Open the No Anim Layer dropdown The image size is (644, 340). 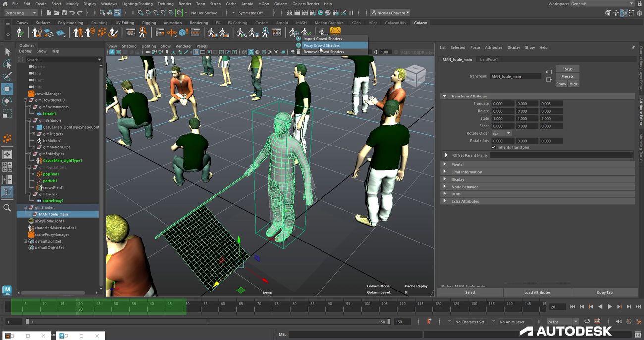[x=514, y=322]
